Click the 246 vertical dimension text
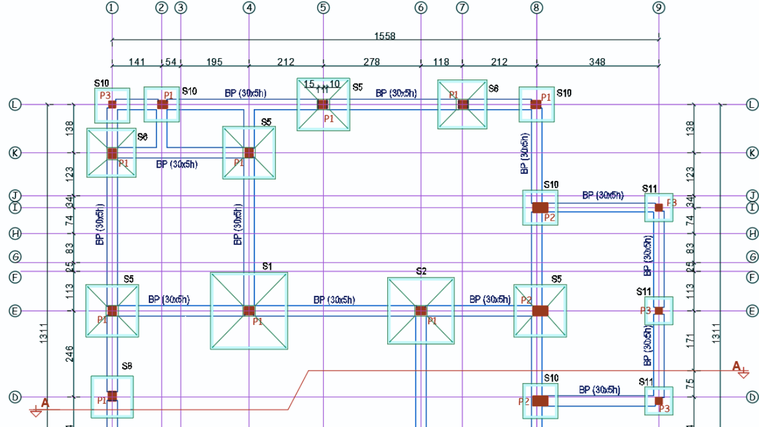Viewport: 759px width, 427px height. tap(69, 354)
